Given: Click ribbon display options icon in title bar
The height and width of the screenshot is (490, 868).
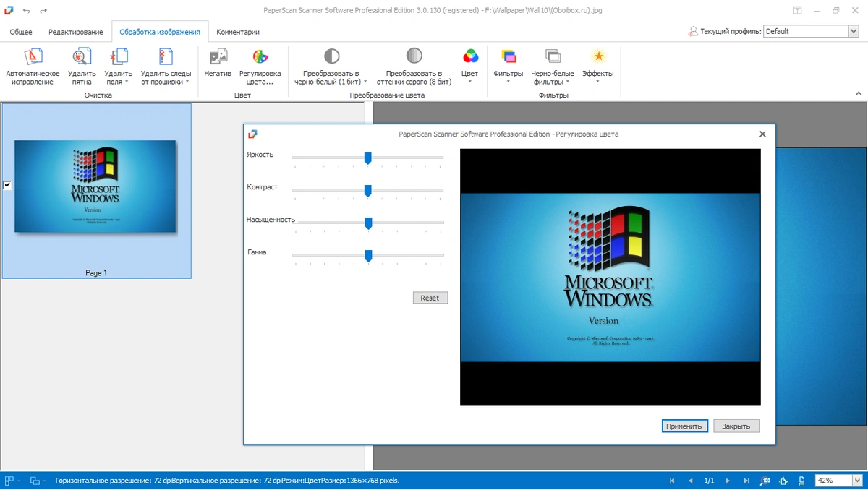Looking at the screenshot, I should [797, 11].
